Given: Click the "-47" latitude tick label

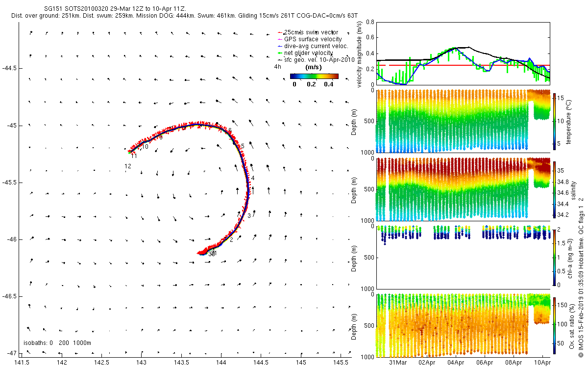Looking at the screenshot, I should (11, 353).
